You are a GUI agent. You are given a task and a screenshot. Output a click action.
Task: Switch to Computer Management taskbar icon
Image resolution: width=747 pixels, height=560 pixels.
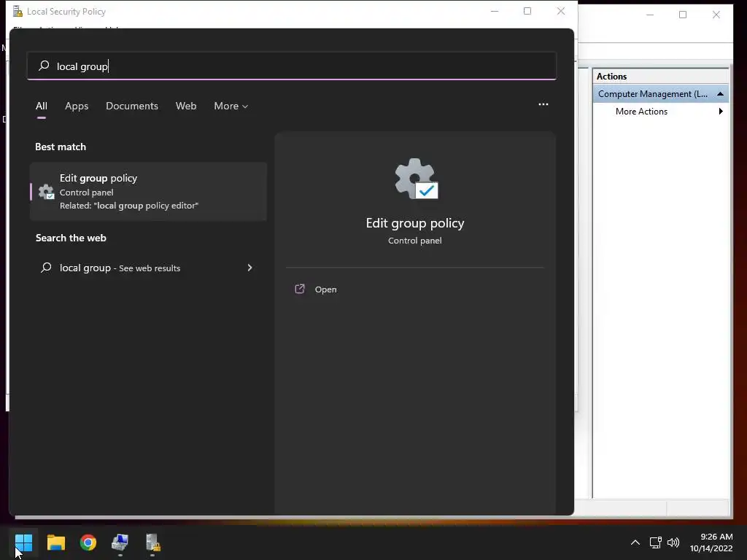[x=120, y=542]
